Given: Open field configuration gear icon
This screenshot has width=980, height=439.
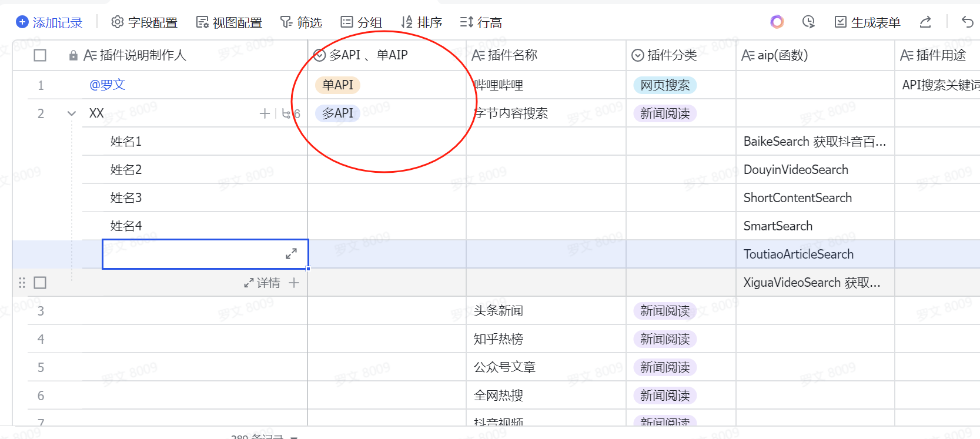Looking at the screenshot, I should point(118,22).
